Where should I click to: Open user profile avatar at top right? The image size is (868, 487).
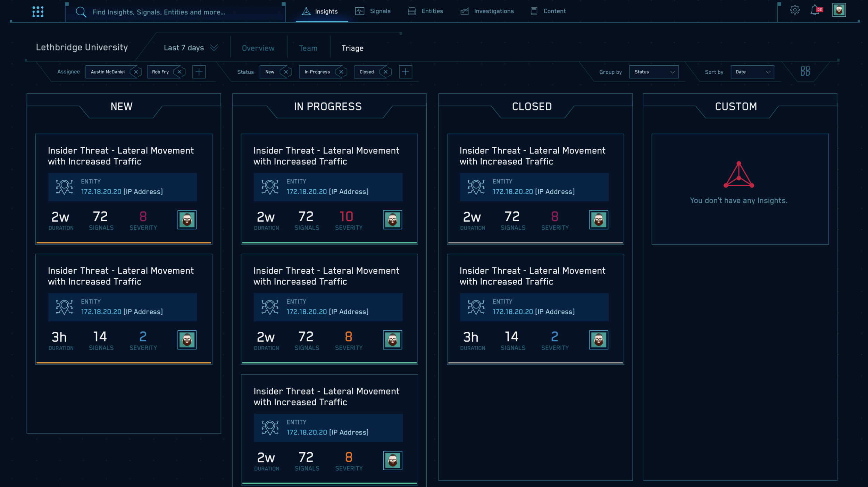[839, 10]
